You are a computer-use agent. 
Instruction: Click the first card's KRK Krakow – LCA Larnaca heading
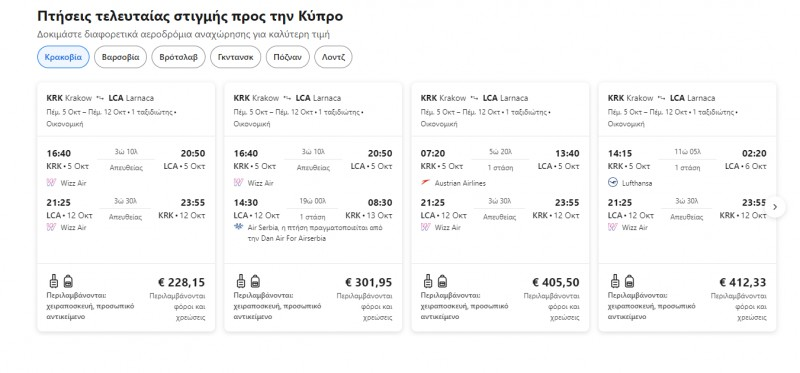[x=100, y=98]
